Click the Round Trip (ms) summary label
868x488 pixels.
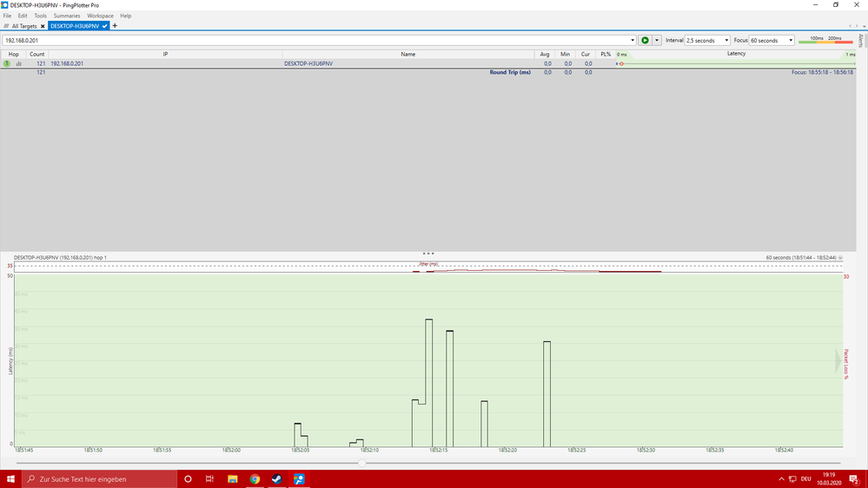click(x=510, y=72)
